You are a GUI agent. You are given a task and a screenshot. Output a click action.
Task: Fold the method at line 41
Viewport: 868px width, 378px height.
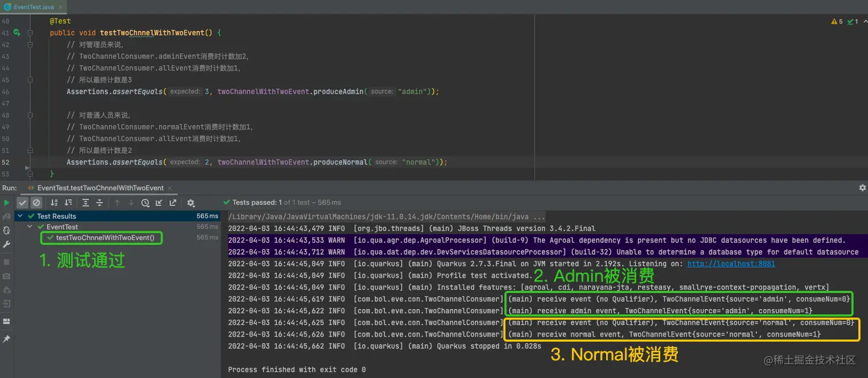[30, 33]
